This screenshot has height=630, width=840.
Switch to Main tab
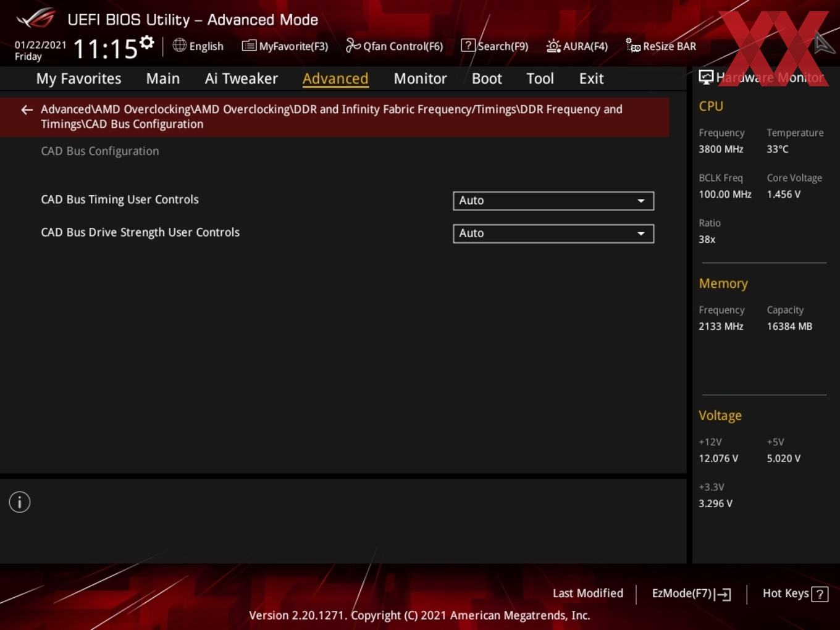[163, 78]
